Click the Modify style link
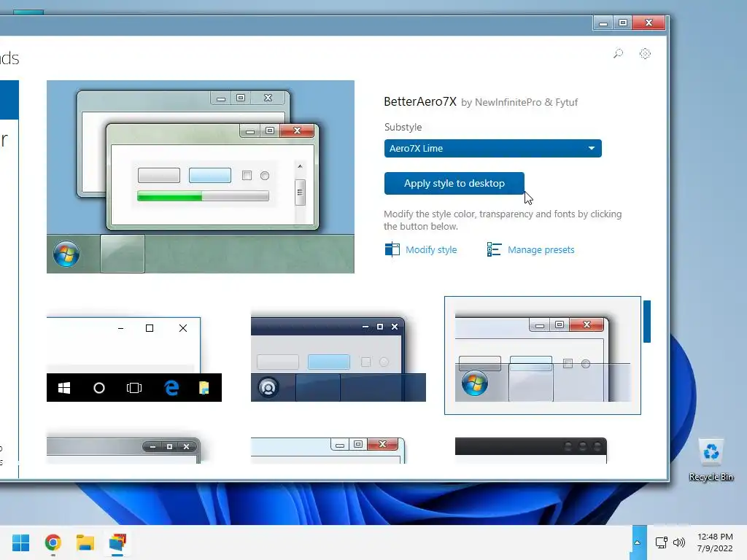The image size is (747, 560). pos(431,249)
